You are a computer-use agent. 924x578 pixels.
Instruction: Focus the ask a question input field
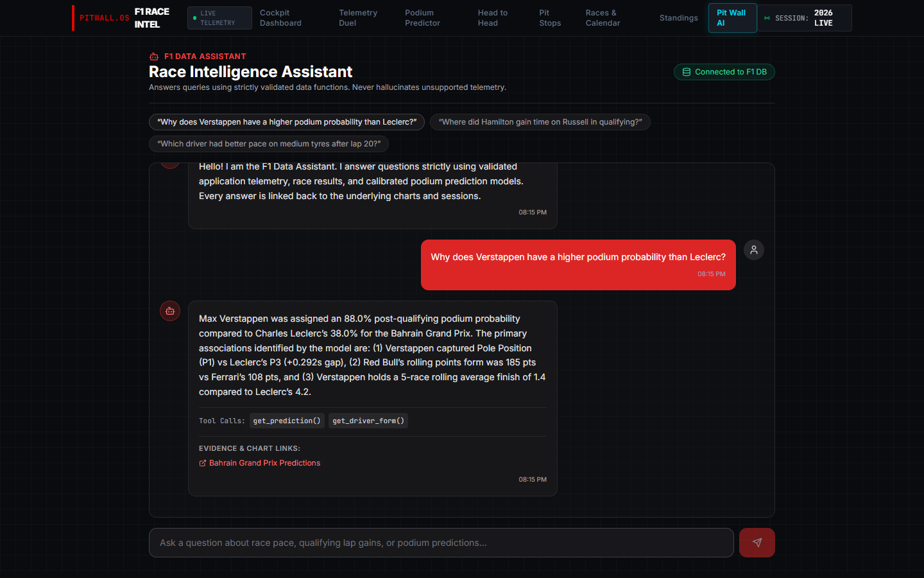pos(441,543)
